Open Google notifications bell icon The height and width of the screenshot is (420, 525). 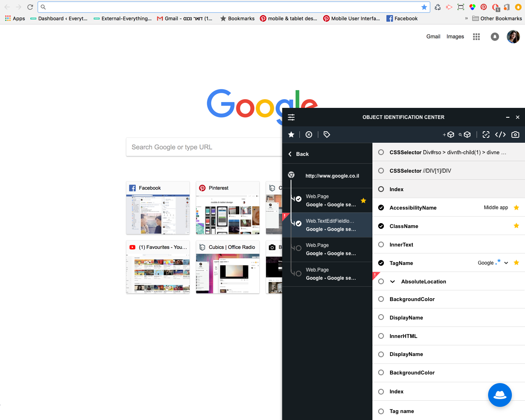(495, 37)
